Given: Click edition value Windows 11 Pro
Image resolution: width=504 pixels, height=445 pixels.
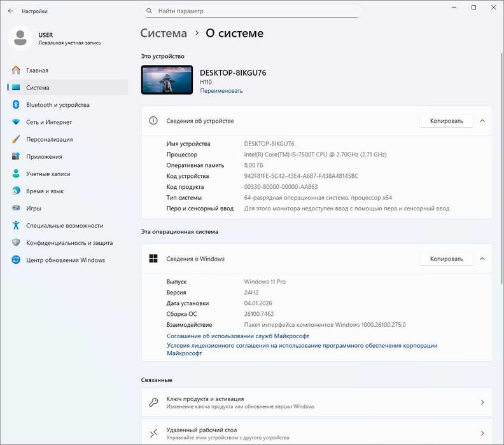Looking at the screenshot, I should coord(265,282).
